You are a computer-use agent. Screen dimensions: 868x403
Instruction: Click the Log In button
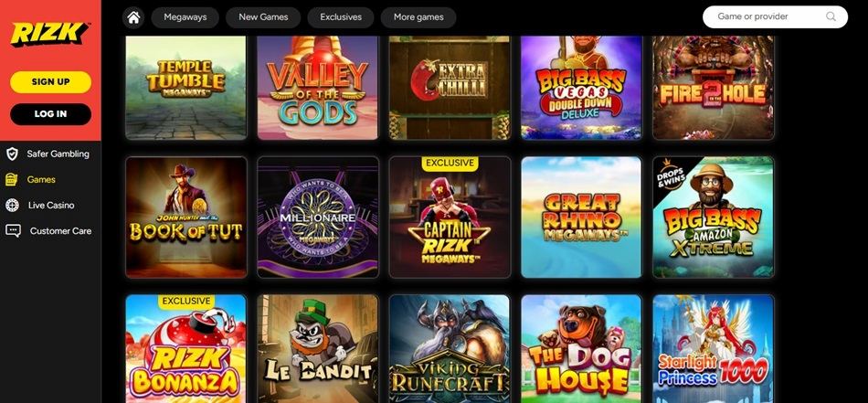[50, 114]
